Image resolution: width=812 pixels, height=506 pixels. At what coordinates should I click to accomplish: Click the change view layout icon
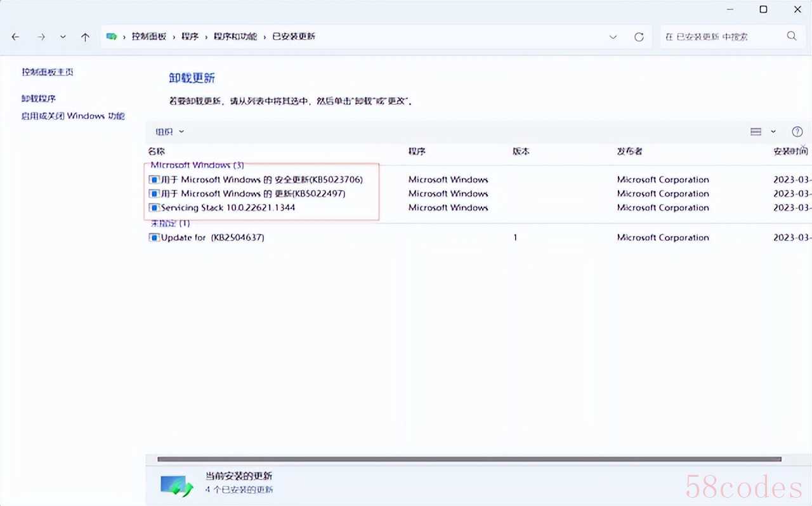(x=756, y=132)
